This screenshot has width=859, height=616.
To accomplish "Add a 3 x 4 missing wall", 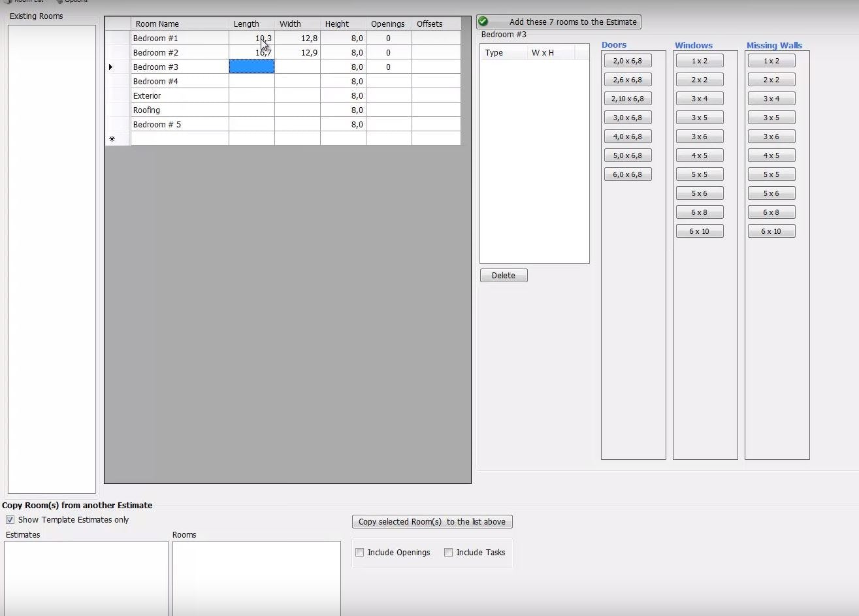I will tap(771, 98).
